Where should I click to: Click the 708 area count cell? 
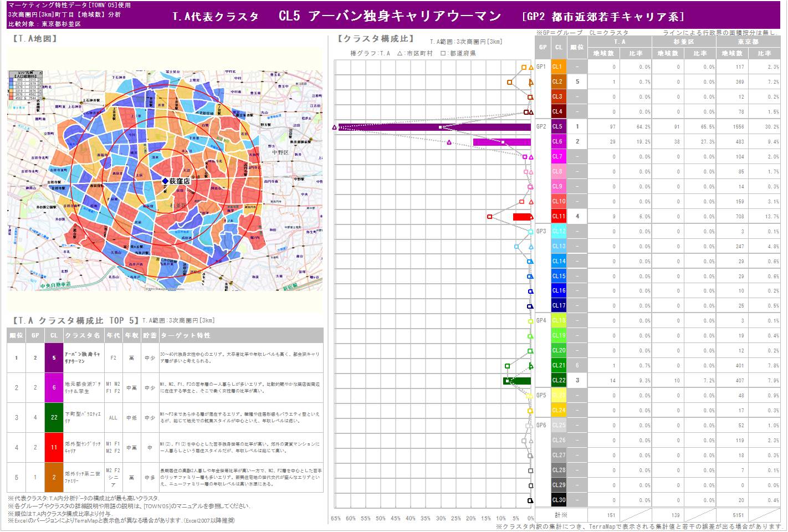click(x=732, y=217)
